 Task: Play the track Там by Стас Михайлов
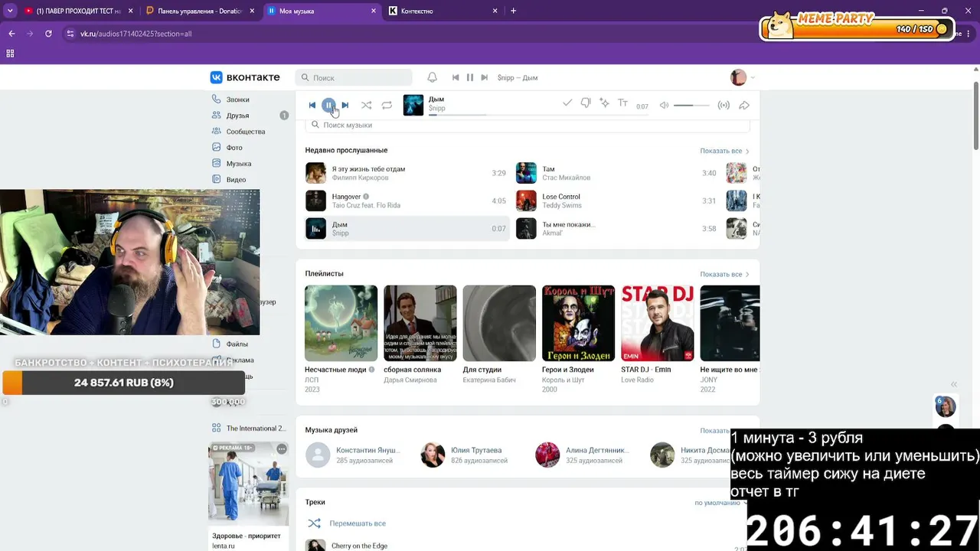tap(616, 173)
